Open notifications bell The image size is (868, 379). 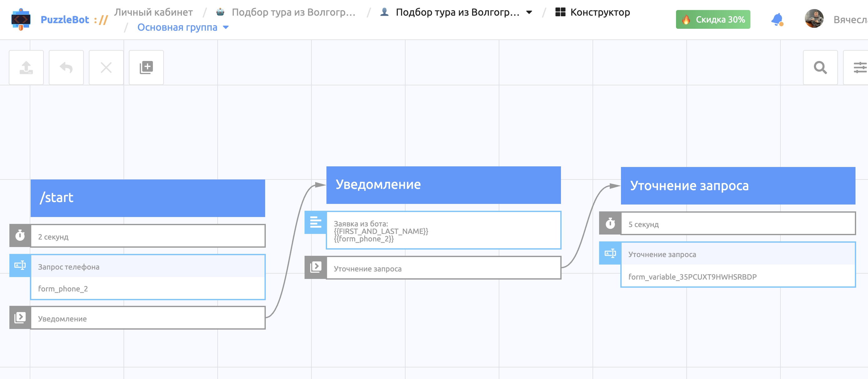pyautogui.click(x=777, y=19)
